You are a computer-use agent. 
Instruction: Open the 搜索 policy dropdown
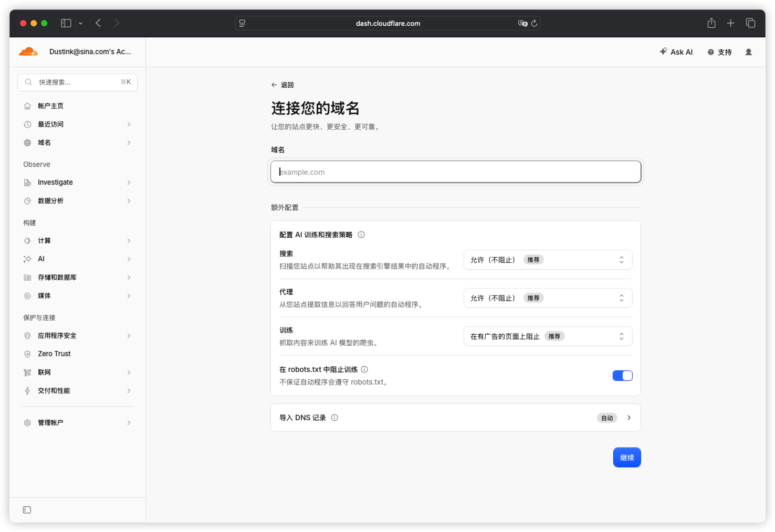pyautogui.click(x=548, y=260)
